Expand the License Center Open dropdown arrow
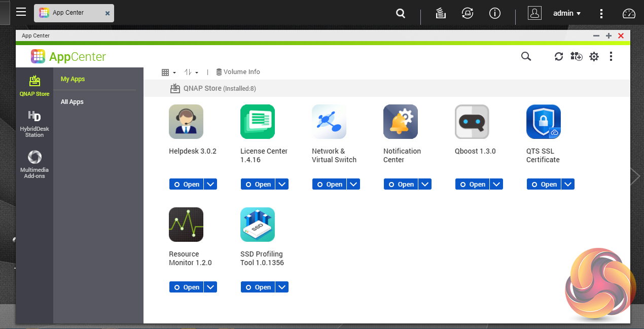Image resolution: width=644 pixels, height=329 pixels. [x=282, y=185]
